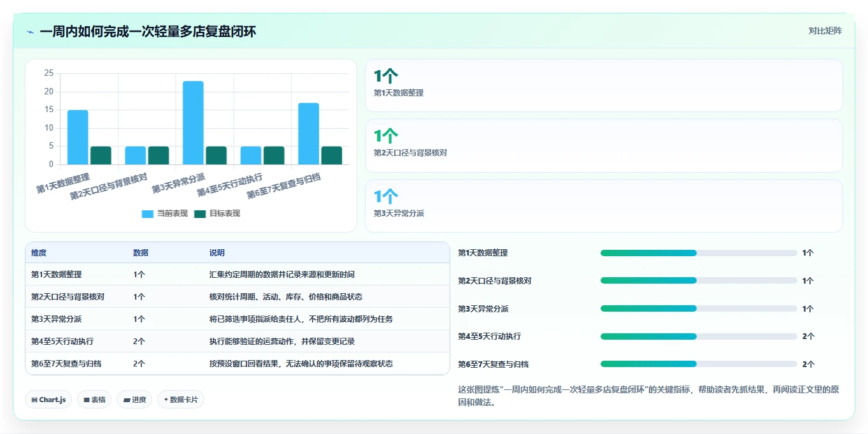Click the progress bar for 第3天异常分派
The image size is (868, 434).
(699, 308)
